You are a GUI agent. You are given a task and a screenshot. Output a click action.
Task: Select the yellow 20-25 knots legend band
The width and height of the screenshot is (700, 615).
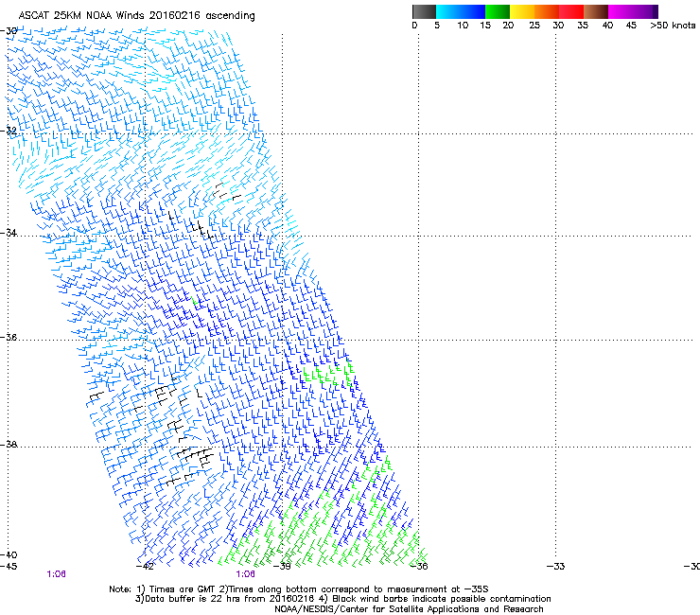click(522, 11)
